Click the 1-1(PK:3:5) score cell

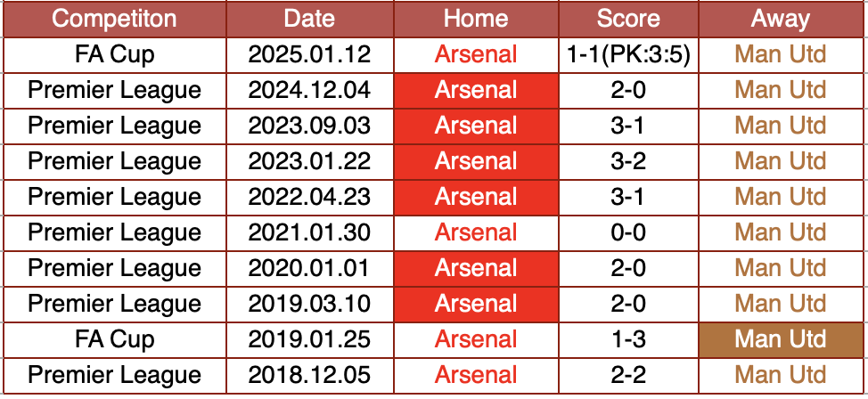(x=628, y=54)
